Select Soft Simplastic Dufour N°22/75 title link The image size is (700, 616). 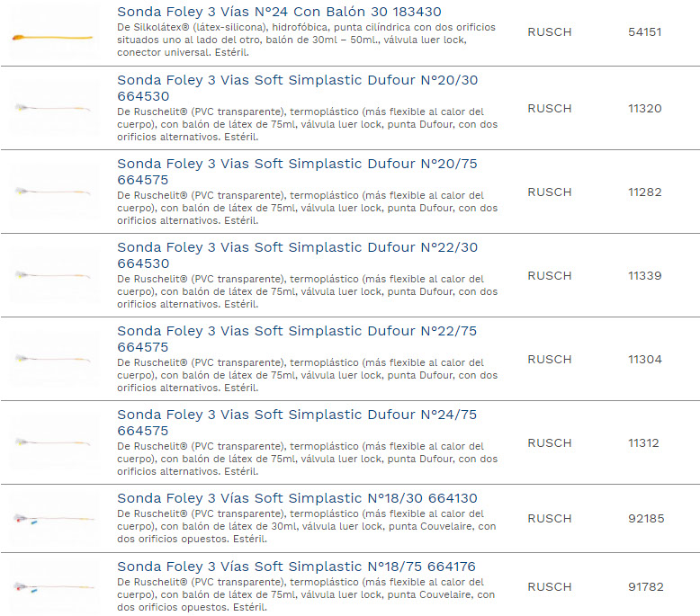297,338
